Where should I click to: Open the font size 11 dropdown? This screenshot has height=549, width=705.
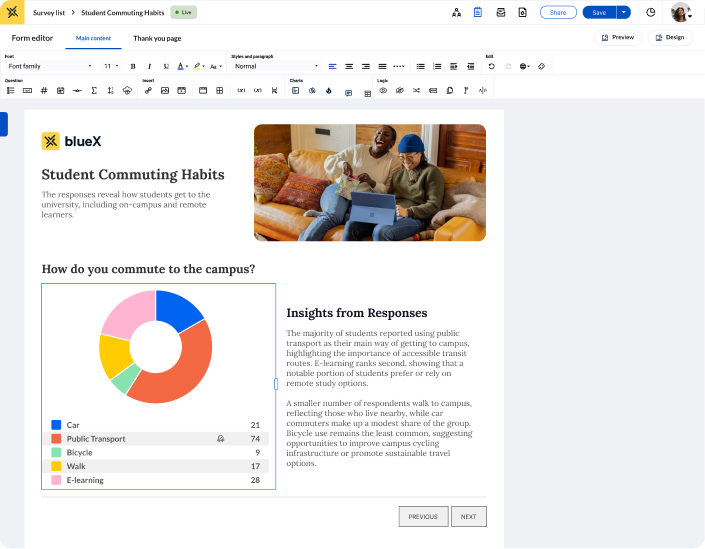tap(111, 66)
